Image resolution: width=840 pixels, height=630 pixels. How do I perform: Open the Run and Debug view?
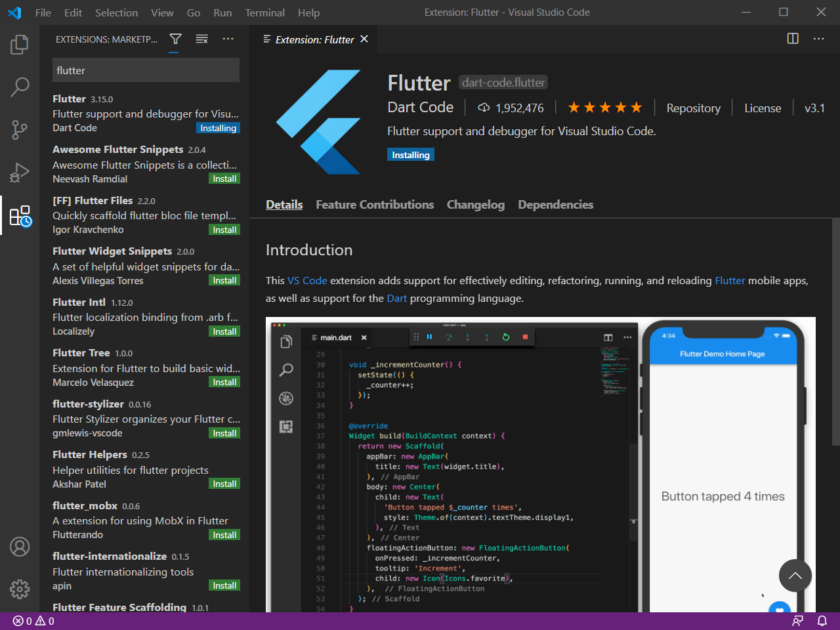(x=20, y=172)
